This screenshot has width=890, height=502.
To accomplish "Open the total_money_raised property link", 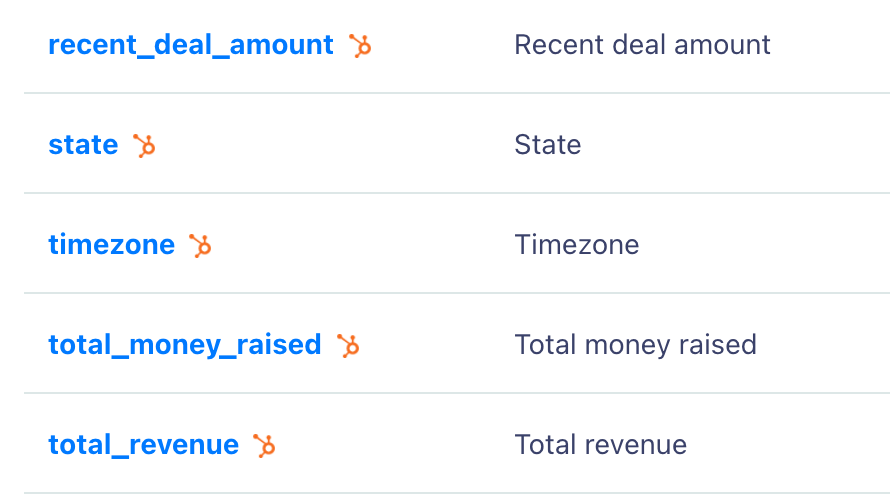I will tap(185, 345).
